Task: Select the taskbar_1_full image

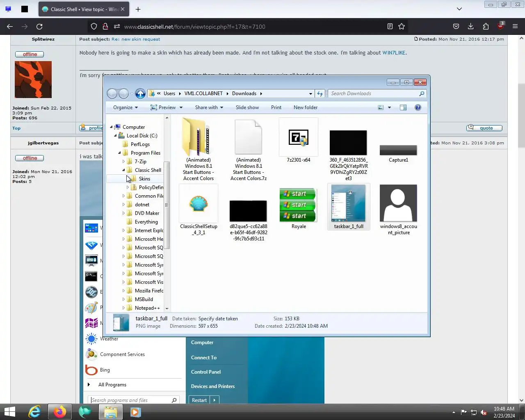Action: (349, 207)
